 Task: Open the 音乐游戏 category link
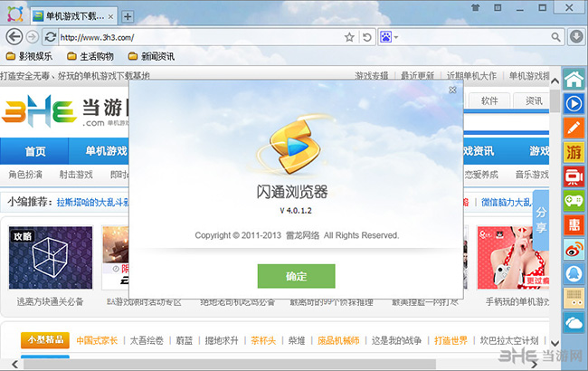532,175
